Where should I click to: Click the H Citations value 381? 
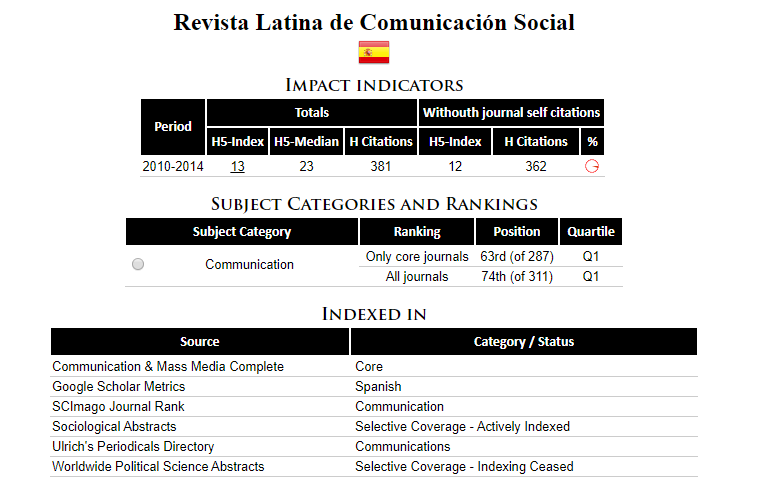click(381, 166)
